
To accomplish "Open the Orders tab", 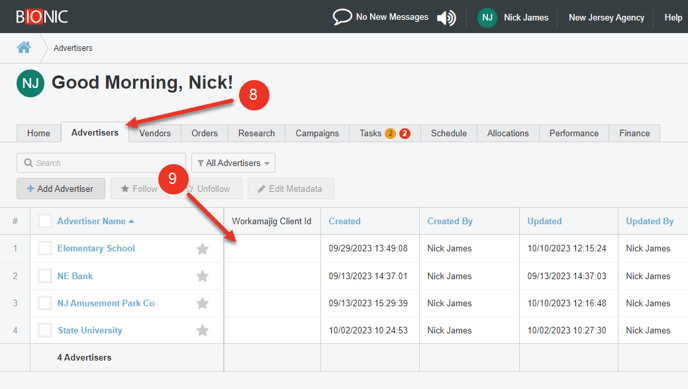I will [204, 133].
